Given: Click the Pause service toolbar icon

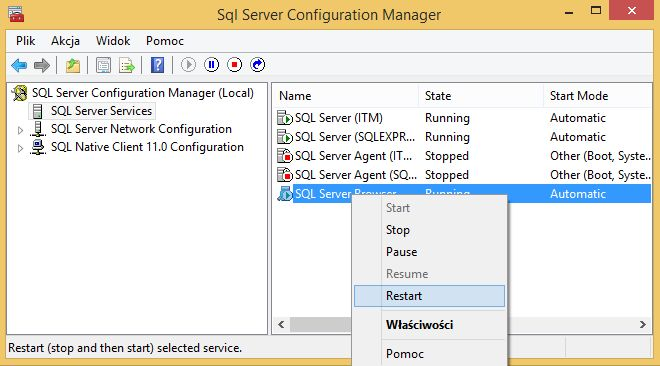Looking at the screenshot, I should pyautogui.click(x=211, y=65).
